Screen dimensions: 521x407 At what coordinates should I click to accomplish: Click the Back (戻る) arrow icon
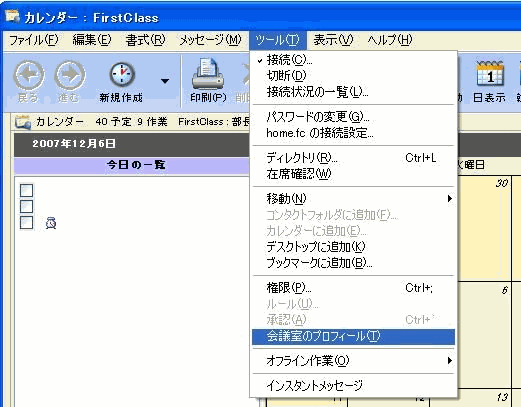tap(29, 75)
